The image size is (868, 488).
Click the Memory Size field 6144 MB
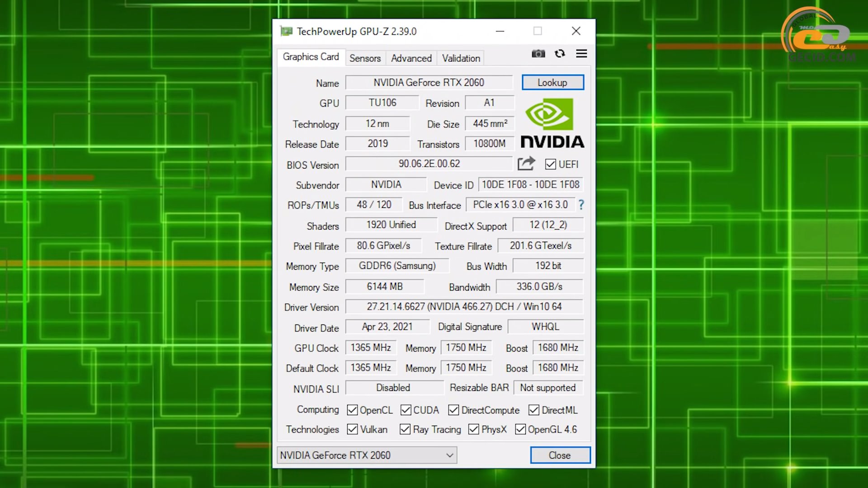pyautogui.click(x=385, y=286)
